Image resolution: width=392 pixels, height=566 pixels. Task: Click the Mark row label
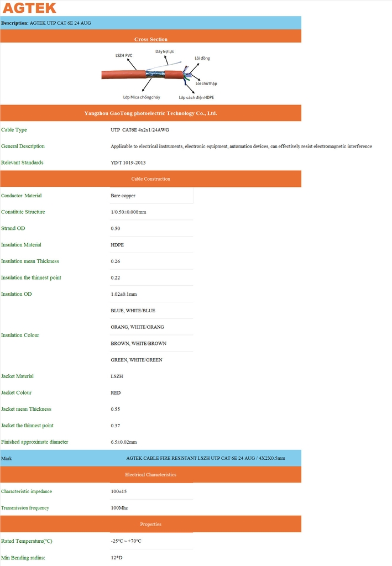tap(7, 458)
